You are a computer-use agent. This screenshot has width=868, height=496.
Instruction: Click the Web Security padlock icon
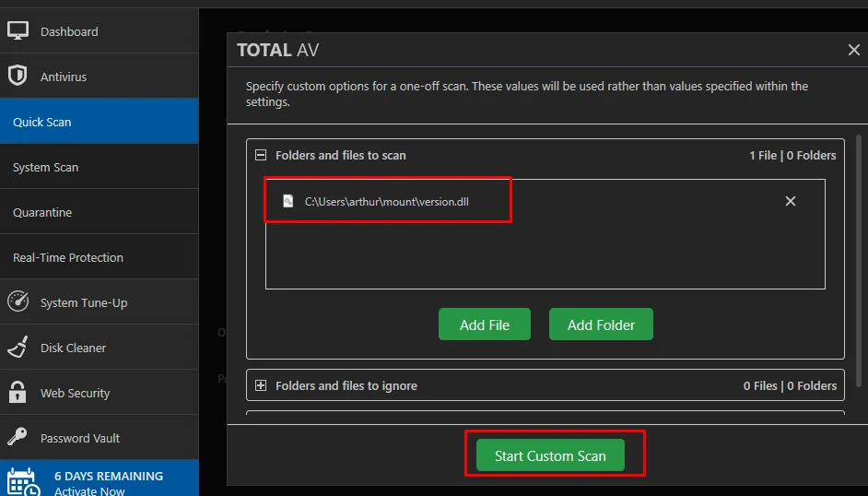18,392
